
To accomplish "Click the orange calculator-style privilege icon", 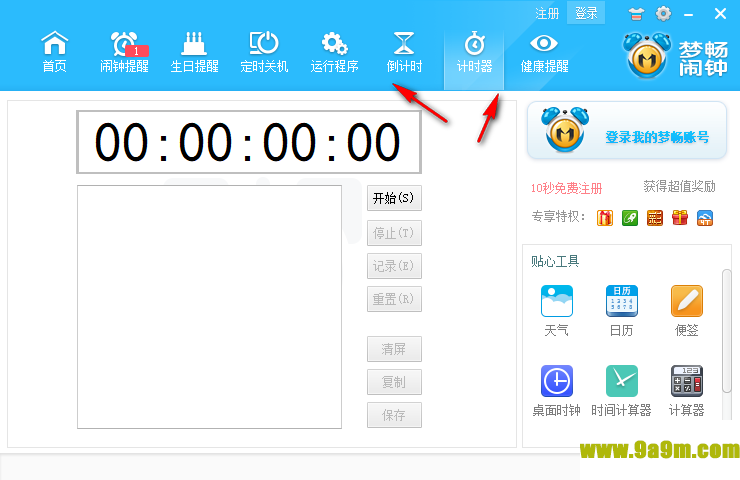I will [655, 218].
